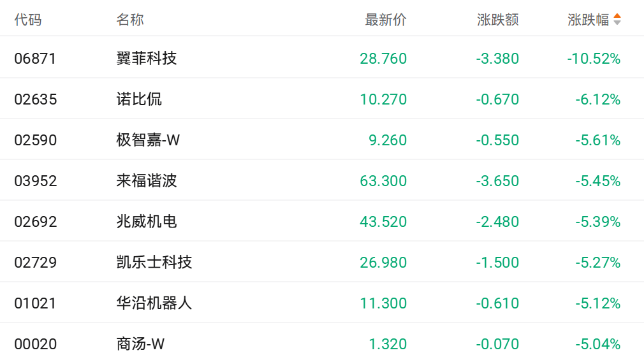Click the price 43.520 for 兆威机电
Image resolution: width=644 pixels, height=362 pixels.
point(383,222)
